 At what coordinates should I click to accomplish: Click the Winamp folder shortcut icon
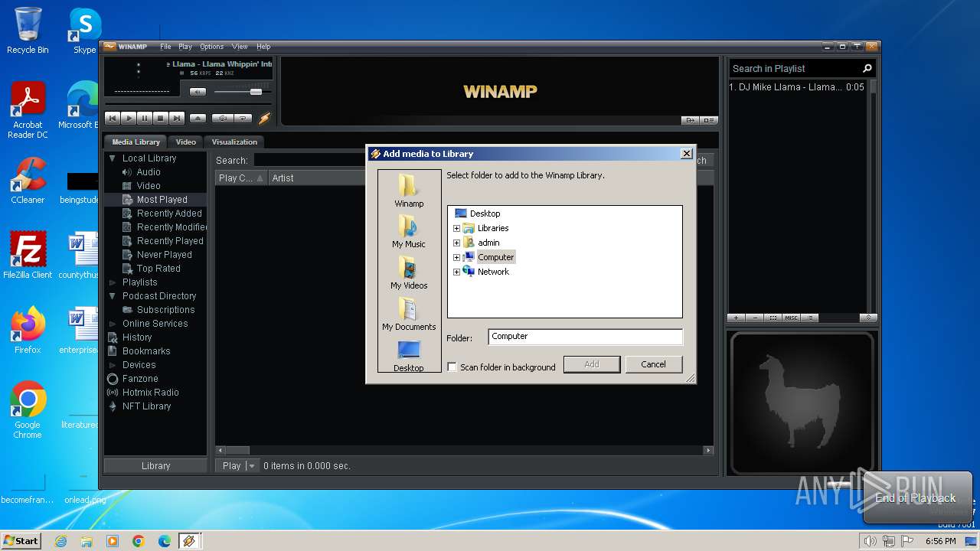click(x=409, y=185)
